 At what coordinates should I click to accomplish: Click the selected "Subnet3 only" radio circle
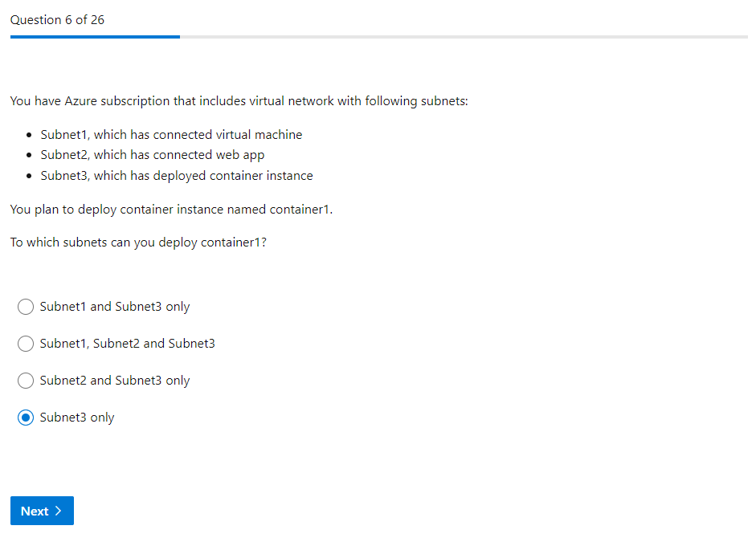26,418
